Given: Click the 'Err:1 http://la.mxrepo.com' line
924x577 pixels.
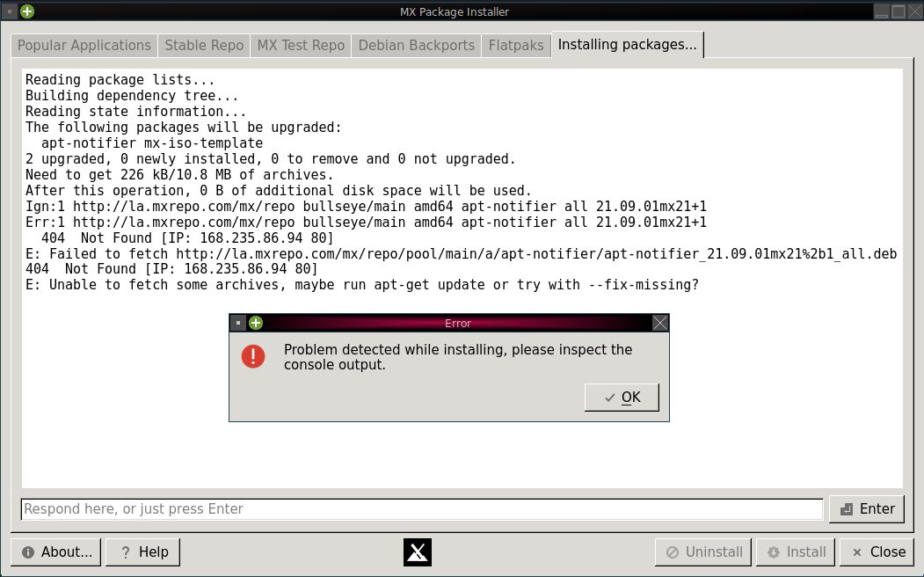Looking at the screenshot, I should (x=366, y=223).
